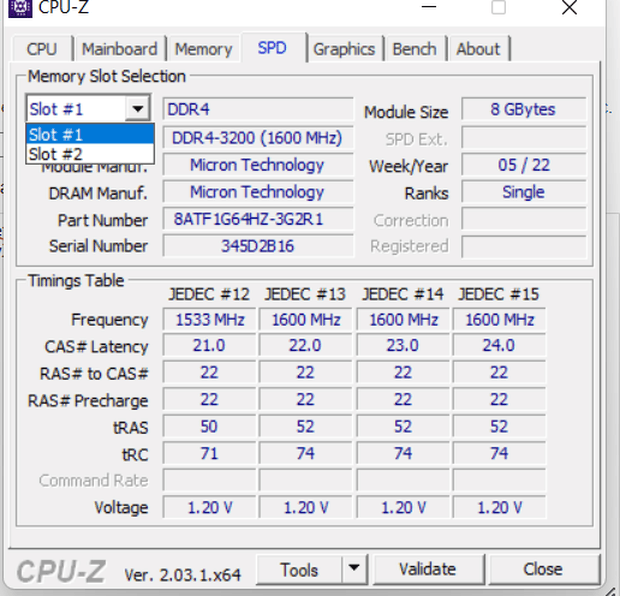Click the Module Manuf. Micron Technology value
The height and width of the screenshot is (596, 620).
258,165
